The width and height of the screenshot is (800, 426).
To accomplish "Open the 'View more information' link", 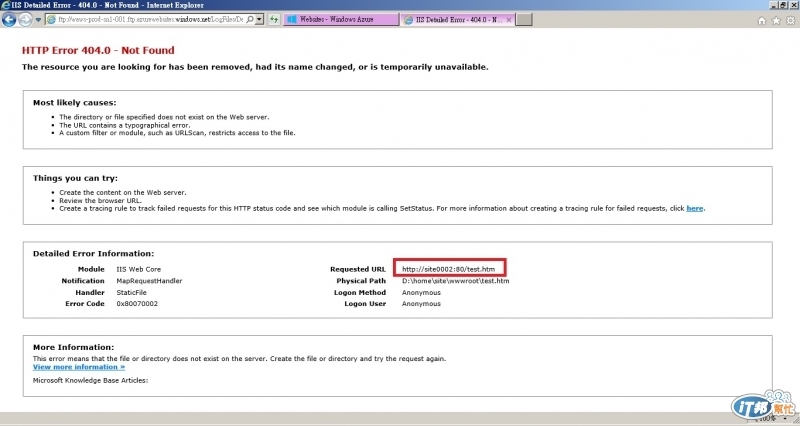I will 79,367.
